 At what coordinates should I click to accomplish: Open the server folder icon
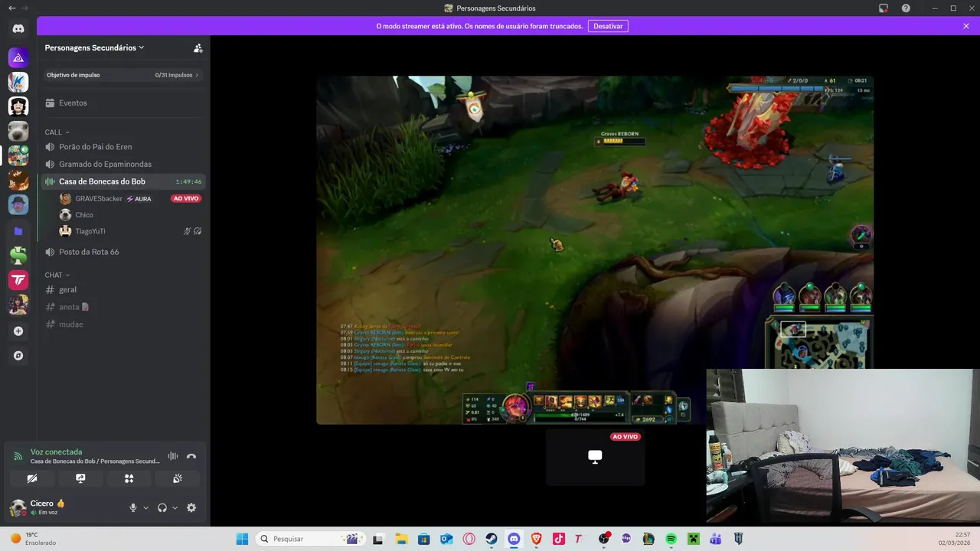tap(18, 230)
